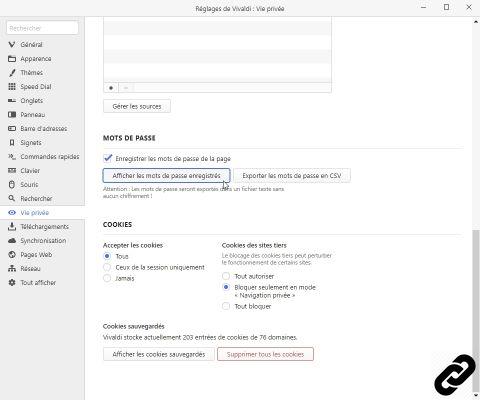This screenshot has width=480, height=400.
Task: Switch to Téléchargements settings
Action: 44,227
